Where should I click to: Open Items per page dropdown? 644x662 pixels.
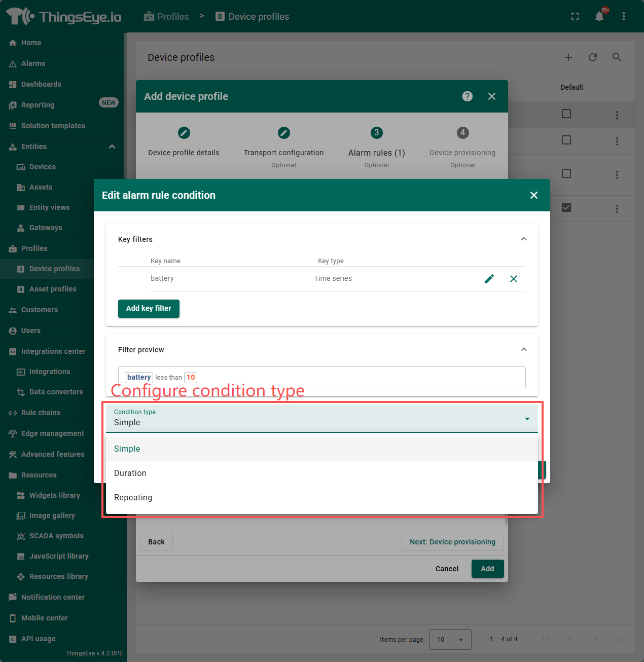pos(450,639)
